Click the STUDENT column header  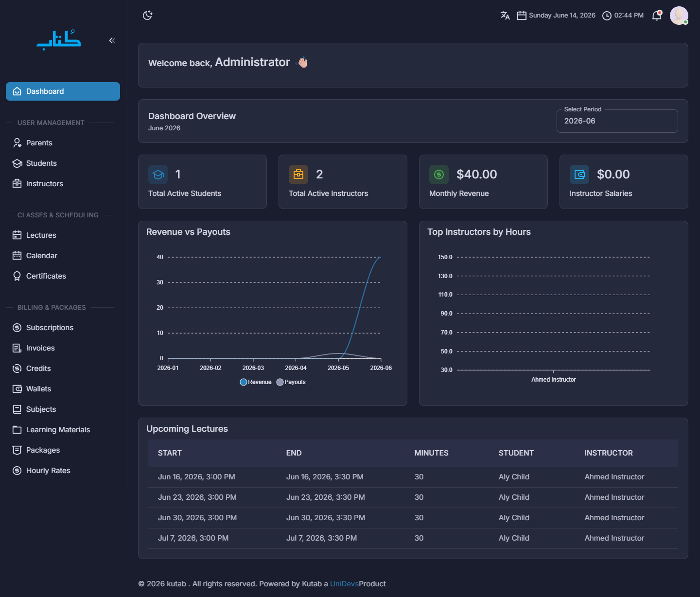pyautogui.click(x=516, y=453)
